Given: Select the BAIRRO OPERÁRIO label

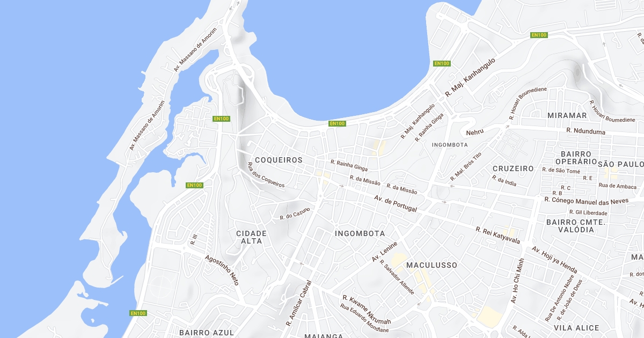Looking at the screenshot, I should [x=576, y=158].
